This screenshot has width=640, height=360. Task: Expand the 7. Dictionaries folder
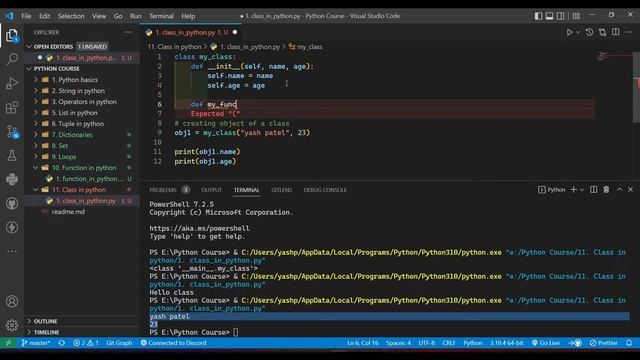click(82, 135)
